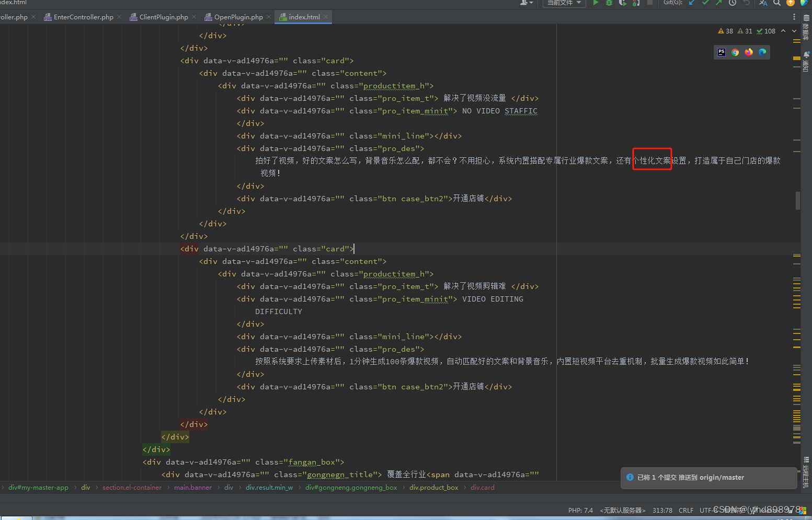Click breadcrumb div.result.min_w
The image size is (812, 520).
click(269, 488)
